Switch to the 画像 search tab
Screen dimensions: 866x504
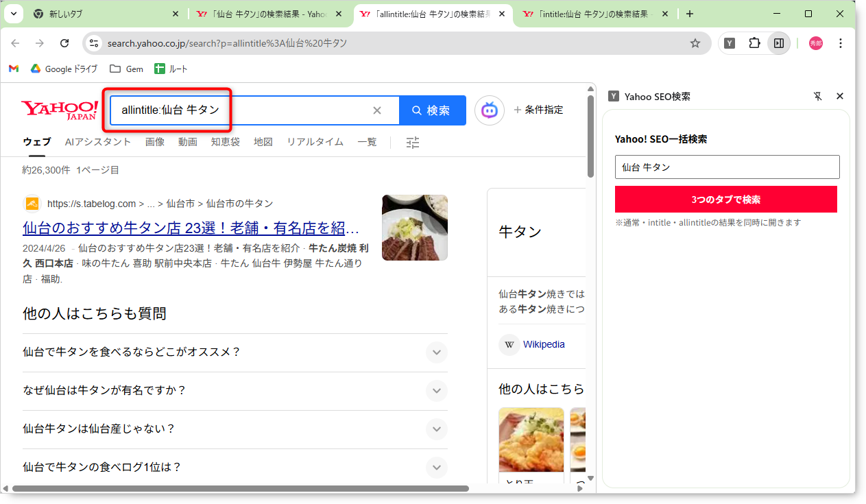(x=154, y=142)
